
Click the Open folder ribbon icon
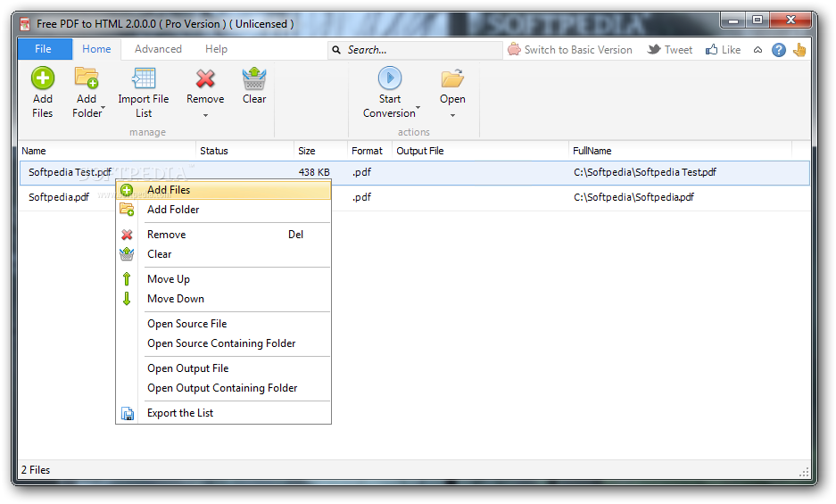pos(452,78)
